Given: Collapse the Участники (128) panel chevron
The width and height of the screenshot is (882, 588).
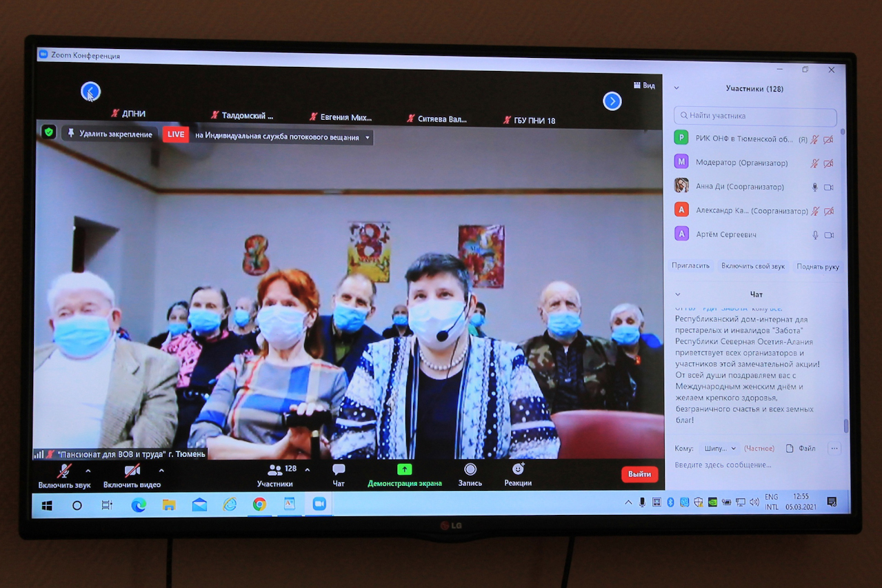Looking at the screenshot, I should point(676,88).
